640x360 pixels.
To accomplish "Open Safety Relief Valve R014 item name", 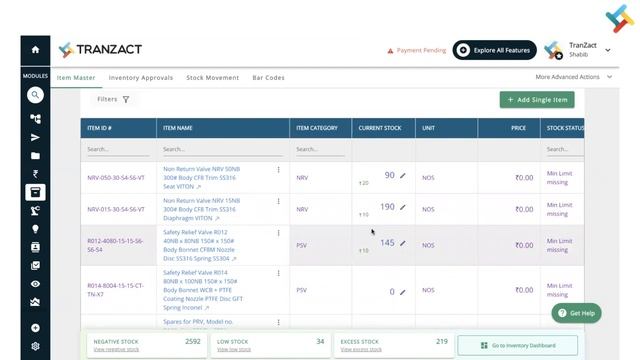I will coord(203,290).
